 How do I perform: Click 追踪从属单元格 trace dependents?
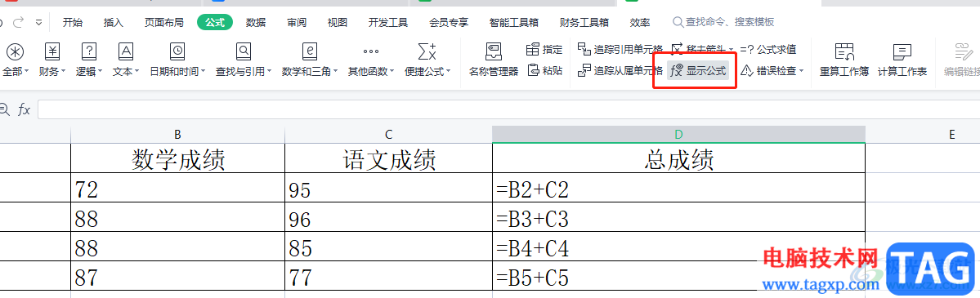coord(620,70)
